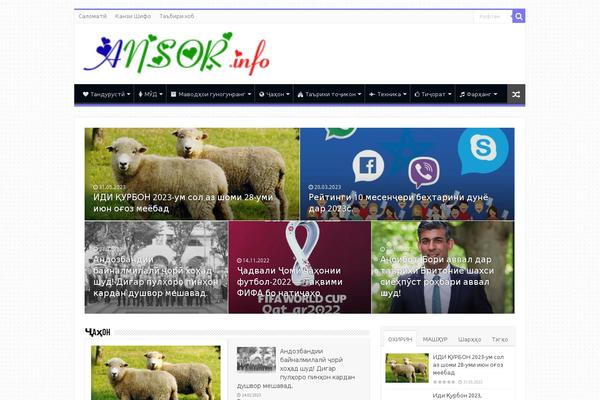
Task: Open the Андозбандии байналмилалӣ slider headline
Action: [156, 276]
